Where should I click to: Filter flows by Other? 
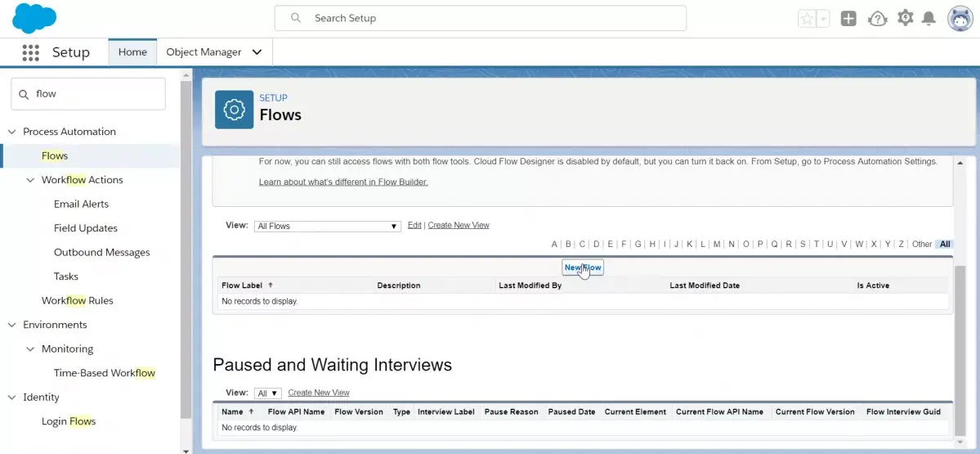(922, 244)
